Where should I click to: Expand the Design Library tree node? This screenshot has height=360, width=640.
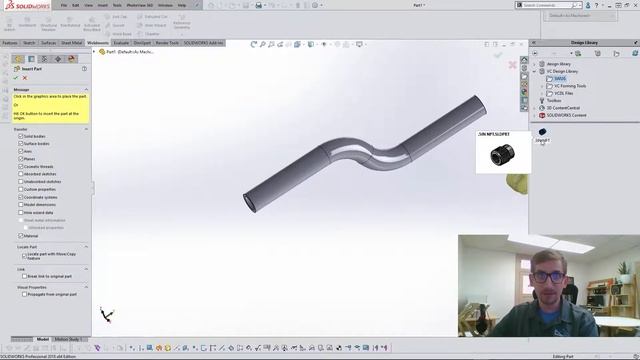535,64
